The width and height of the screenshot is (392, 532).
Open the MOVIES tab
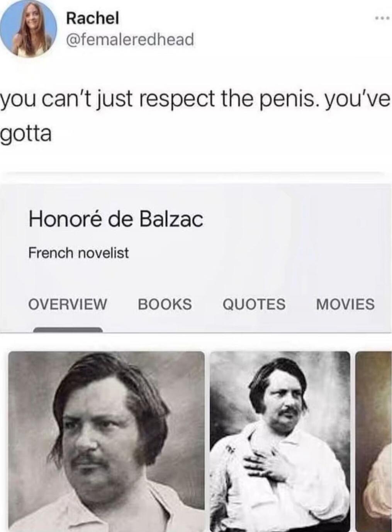click(345, 304)
